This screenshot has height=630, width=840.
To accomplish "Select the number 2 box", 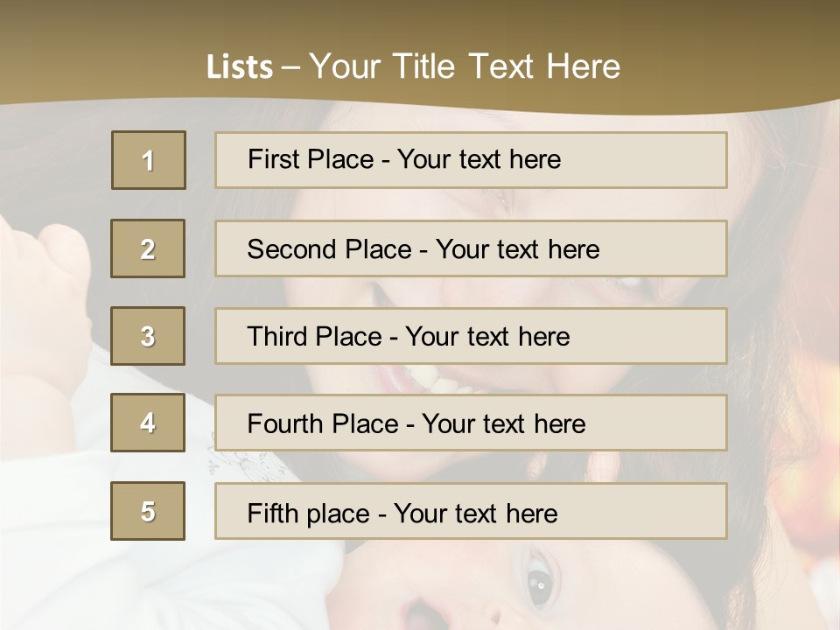I will click(x=148, y=248).
